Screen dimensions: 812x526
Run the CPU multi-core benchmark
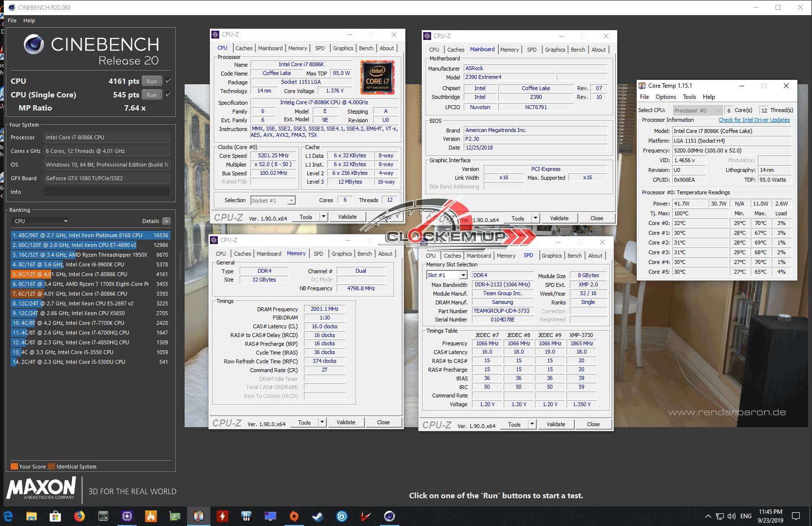152,81
